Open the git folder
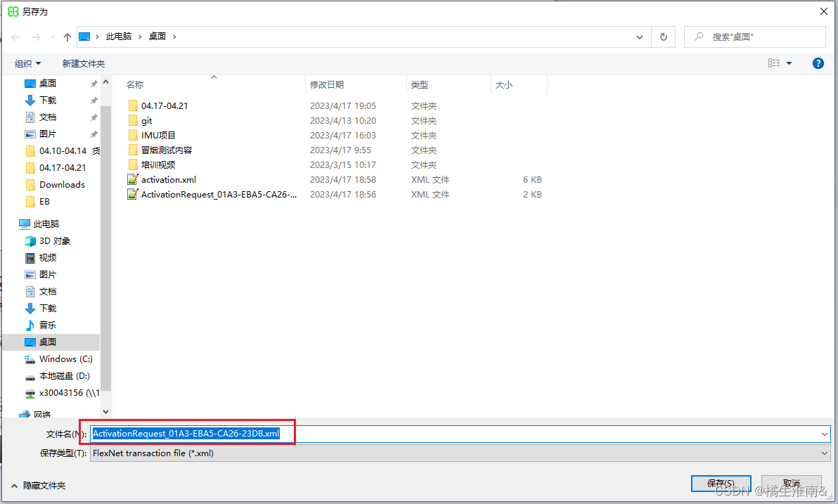 point(146,121)
